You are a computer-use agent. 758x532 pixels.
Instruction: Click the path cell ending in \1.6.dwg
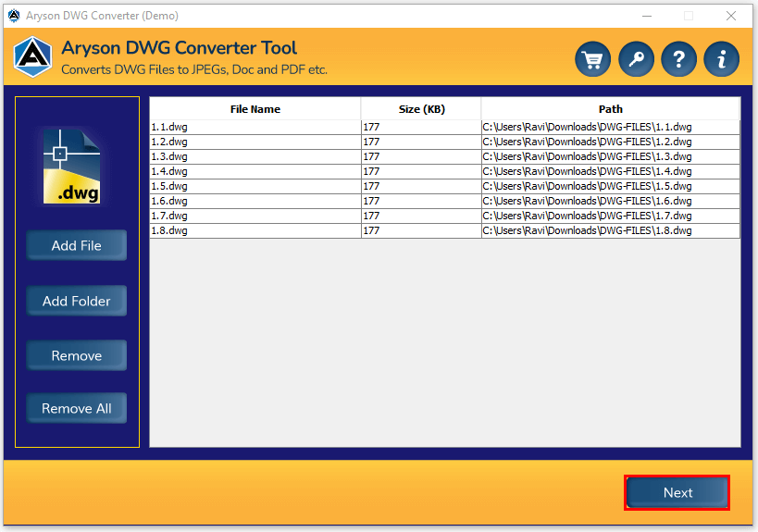[x=611, y=201]
